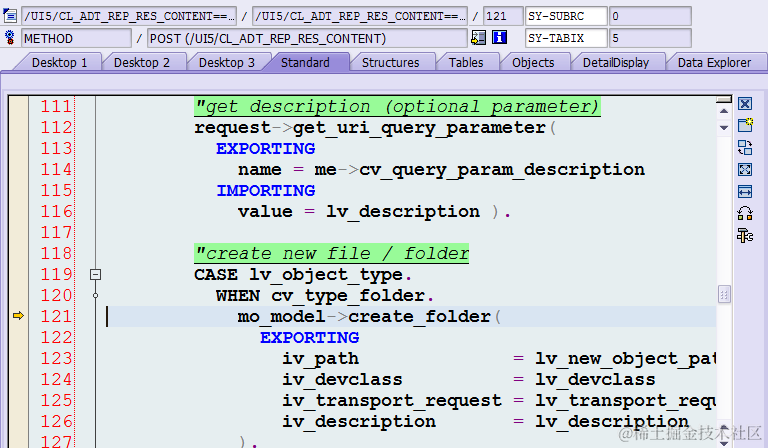
Task: Click the Replace Tool icon with two windows
Action: (745, 147)
